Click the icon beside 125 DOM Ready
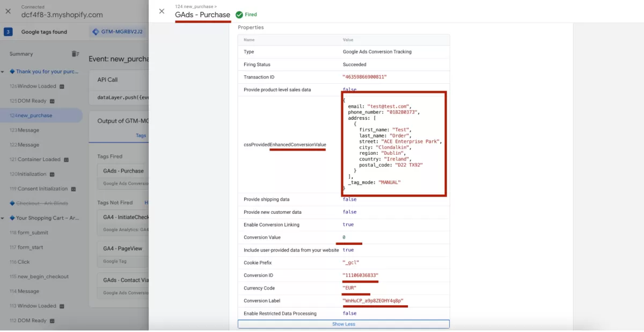Image resolution: width=644 pixels, height=332 pixels. [x=52, y=101]
